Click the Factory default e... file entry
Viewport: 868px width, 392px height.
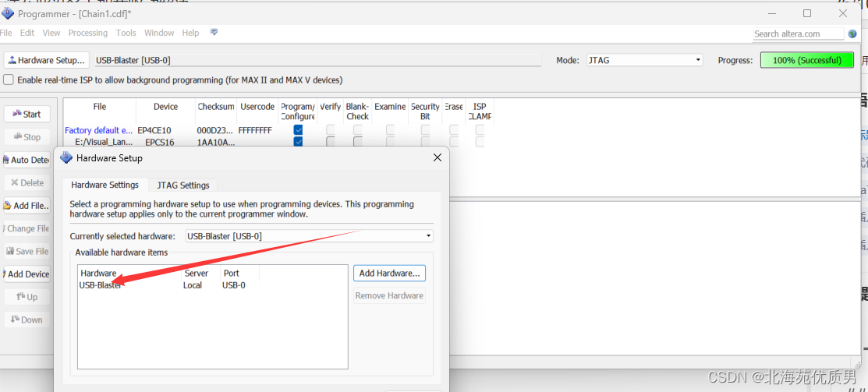click(98, 130)
